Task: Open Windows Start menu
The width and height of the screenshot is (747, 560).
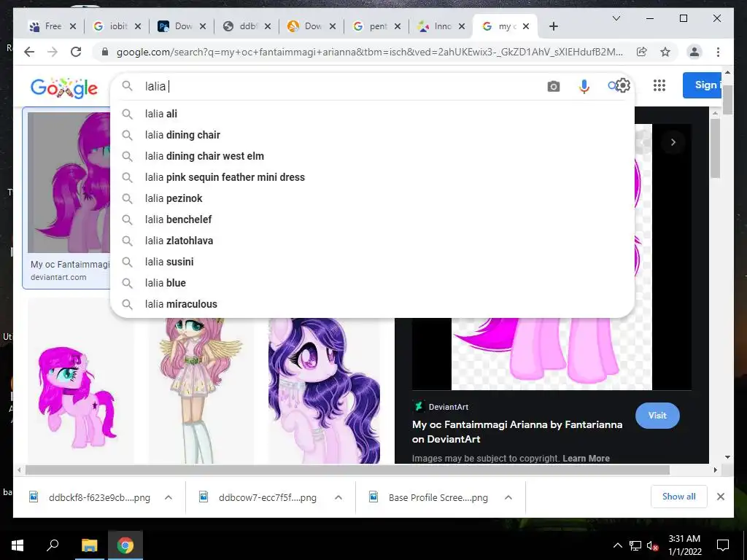Action: click(x=18, y=545)
